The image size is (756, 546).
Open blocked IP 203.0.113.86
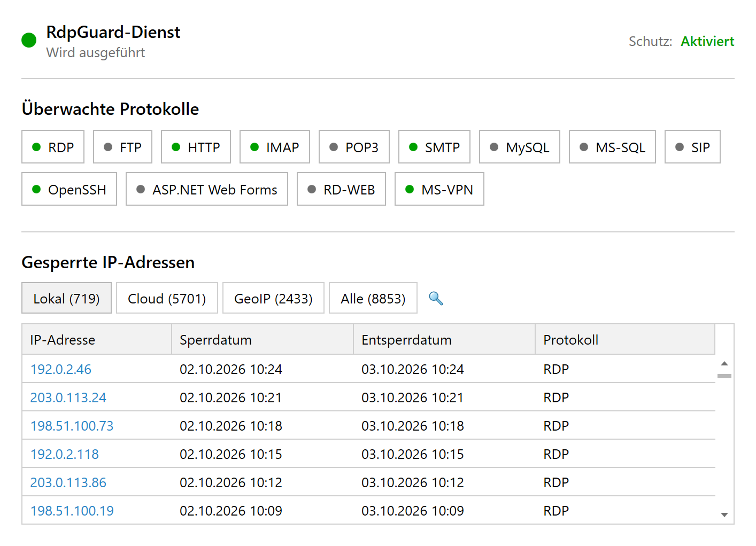[x=68, y=482]
